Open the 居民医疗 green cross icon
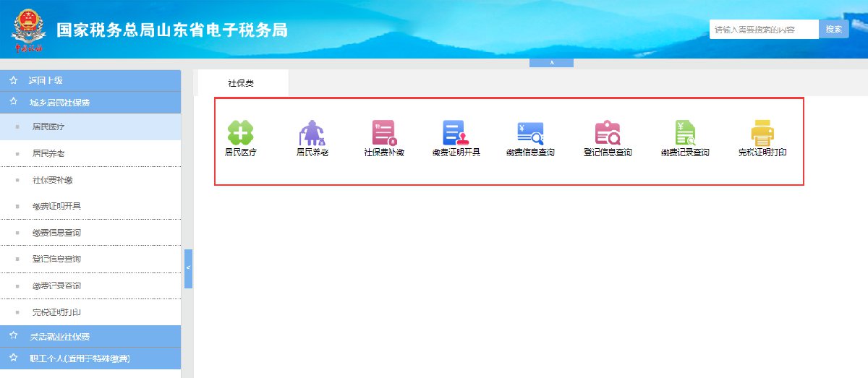 241,133
